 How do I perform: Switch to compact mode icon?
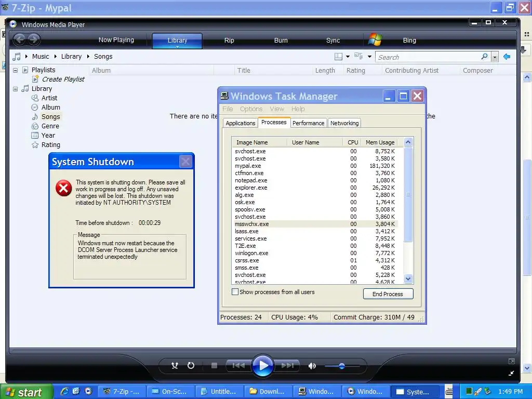pyautogui.click(x=511, y=373)
